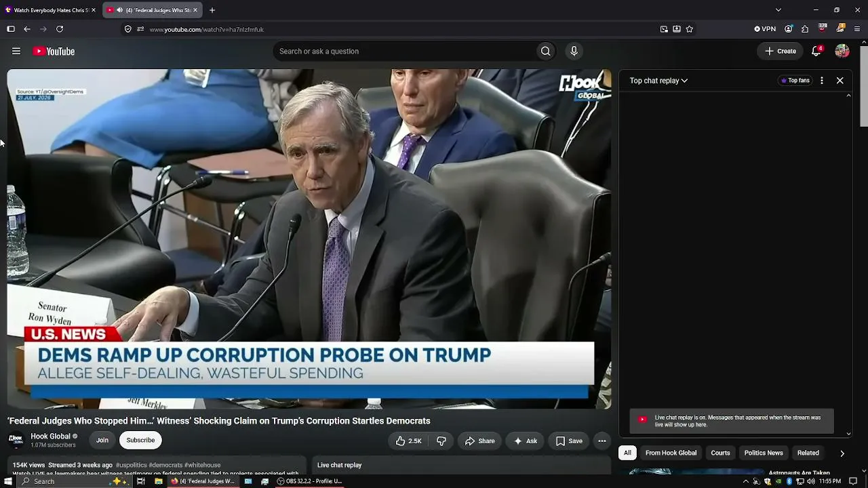The image size is (868, 488).
Task: Bookmark this page with the star
Action: (x=690, y=29)
